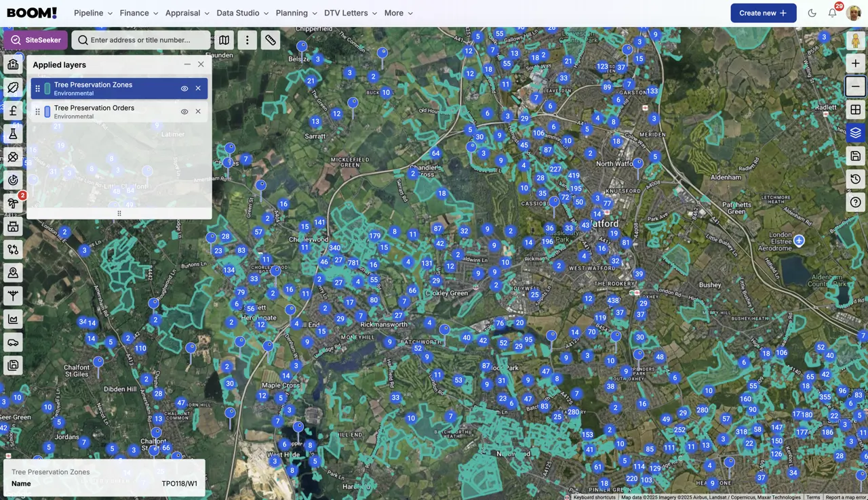The image size is (868, 500).
Task: Open the layers stack icon on right
Action: [x=855, y=133]
